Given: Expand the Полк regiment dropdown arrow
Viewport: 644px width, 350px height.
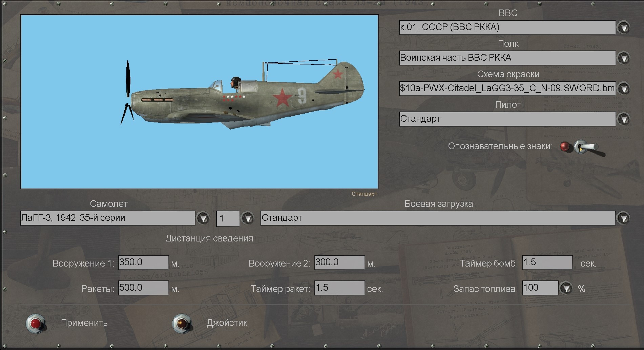Looking at the screenshot, I should point(623,58).
